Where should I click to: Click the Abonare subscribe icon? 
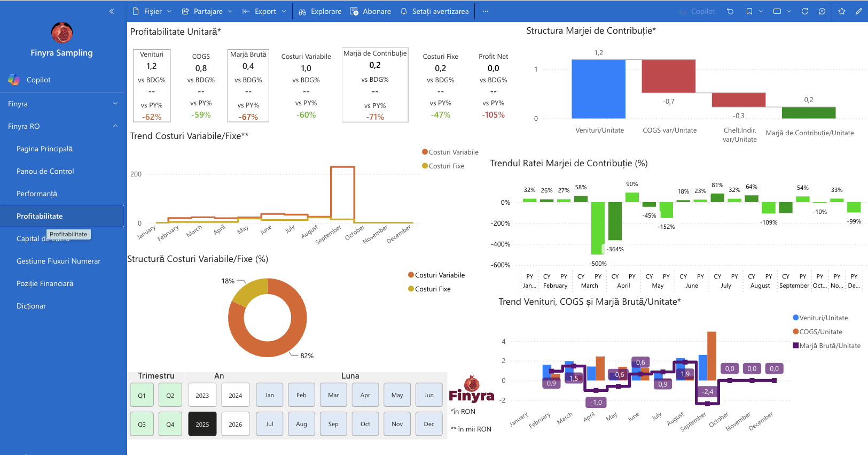(354, 11)
